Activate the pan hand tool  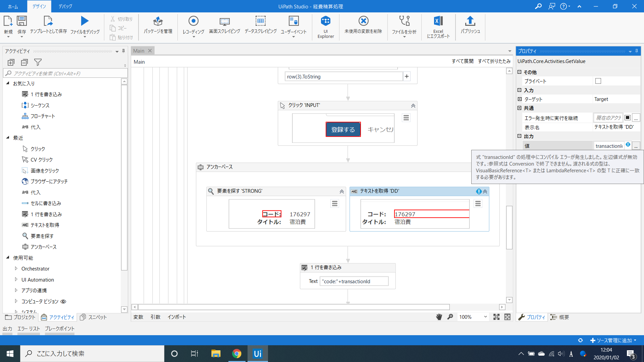[x=439, y=317]
